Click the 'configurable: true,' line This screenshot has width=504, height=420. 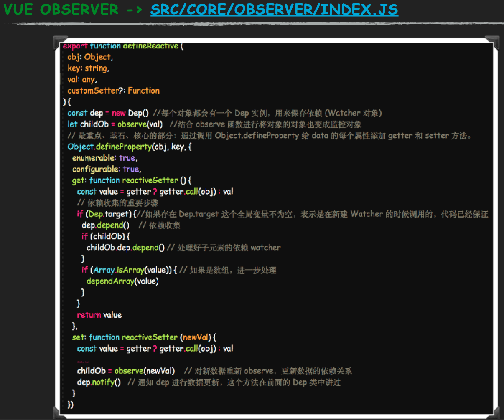107,169
